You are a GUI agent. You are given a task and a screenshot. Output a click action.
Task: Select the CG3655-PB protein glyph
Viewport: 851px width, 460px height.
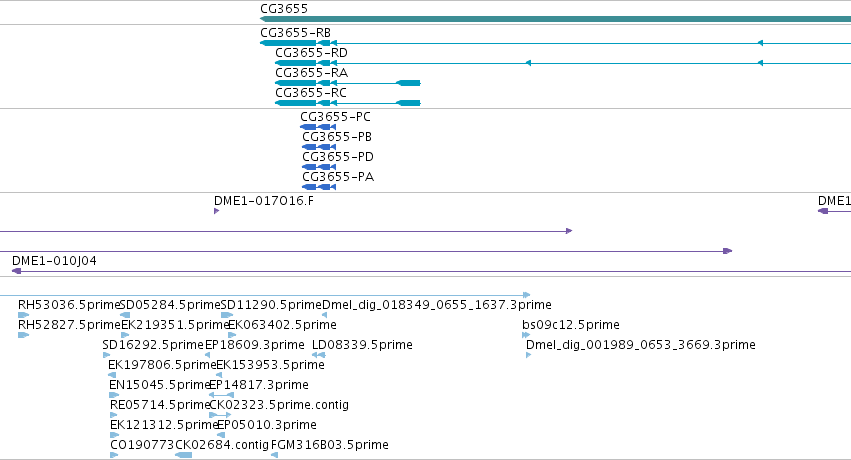click(319, 147)
